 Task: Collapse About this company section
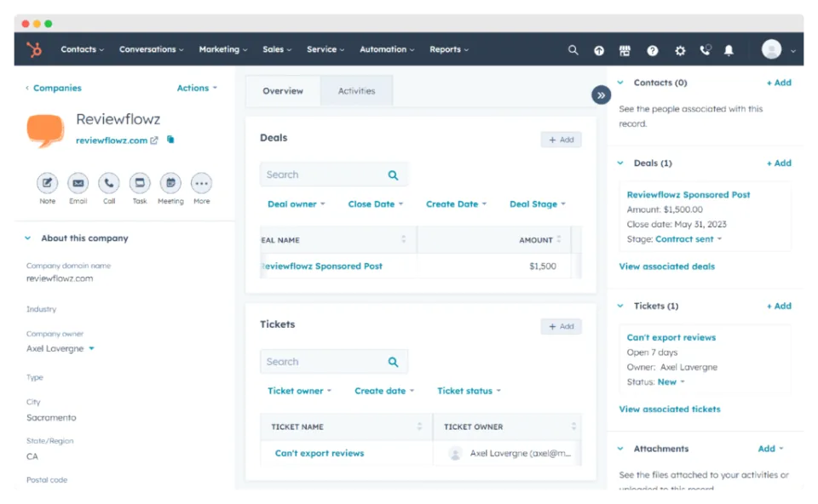point(27,238)
